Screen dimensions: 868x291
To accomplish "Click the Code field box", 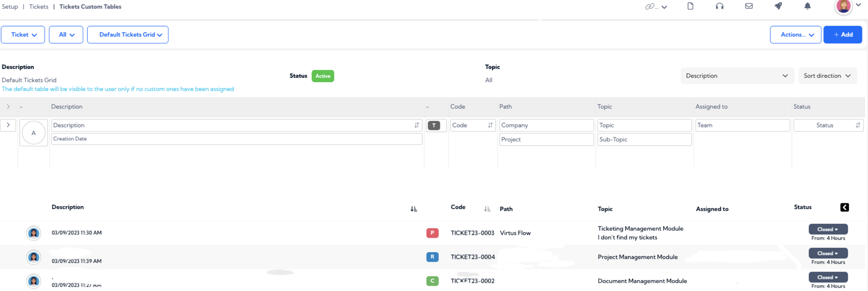I will [x=473, y=125].
